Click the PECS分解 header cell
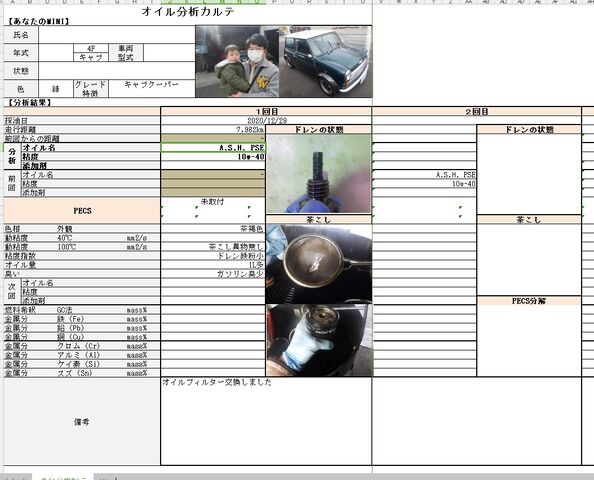Image resolution: width=594 pixels, height=480 pixels. click(x=529, y=301)
